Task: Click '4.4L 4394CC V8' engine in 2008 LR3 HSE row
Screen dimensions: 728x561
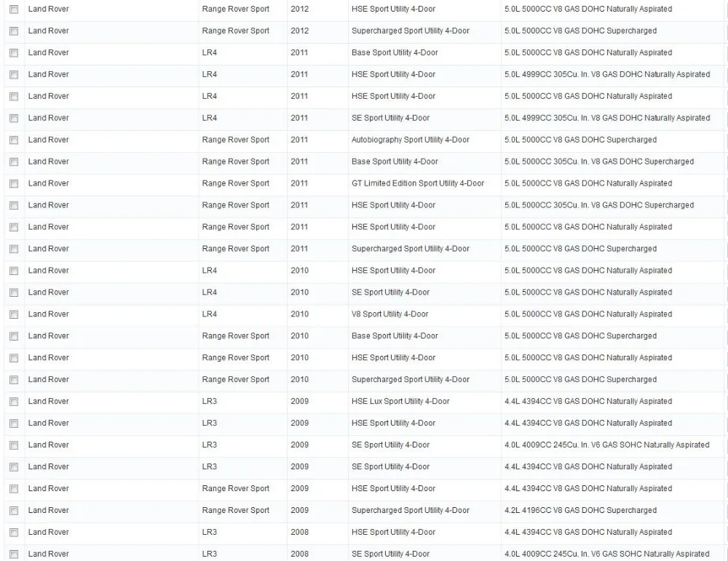Action: (x=588, y=532)
